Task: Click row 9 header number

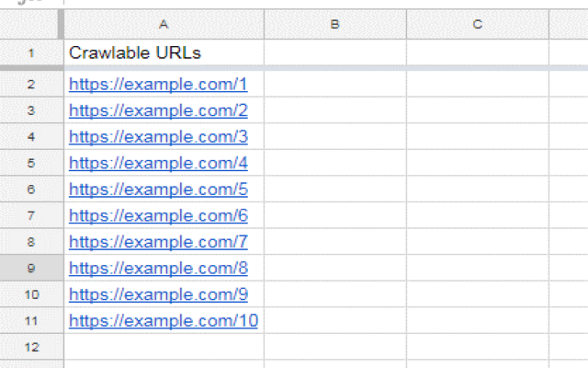Action: (x=31, y=269)
